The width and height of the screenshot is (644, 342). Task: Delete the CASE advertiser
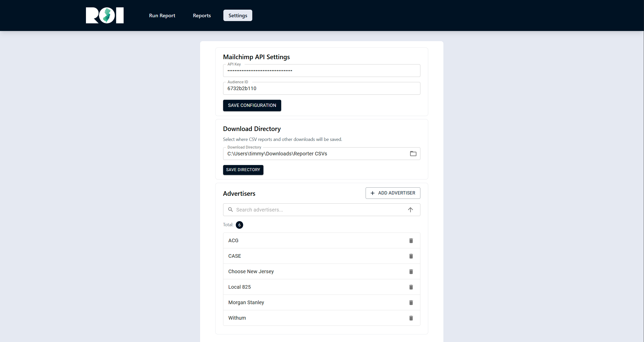411,256
